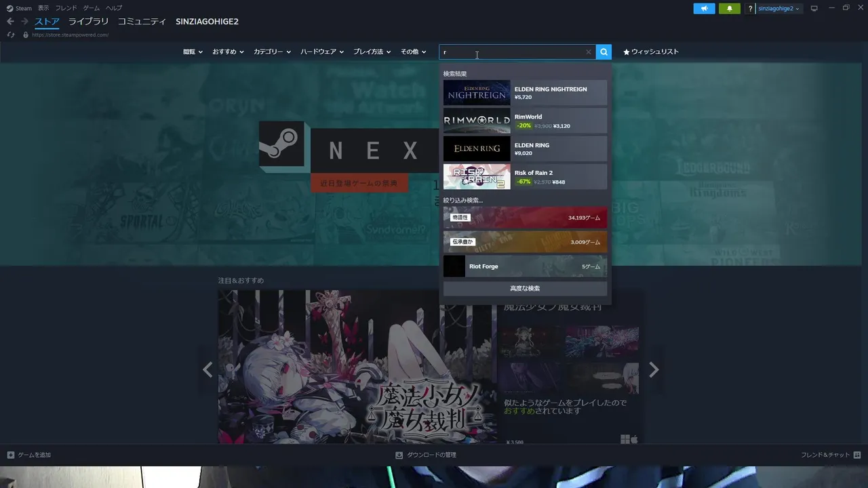This screenshot has width=868, height=488.
Task: Go forward with the right arrow
Action: click(24, 22)
